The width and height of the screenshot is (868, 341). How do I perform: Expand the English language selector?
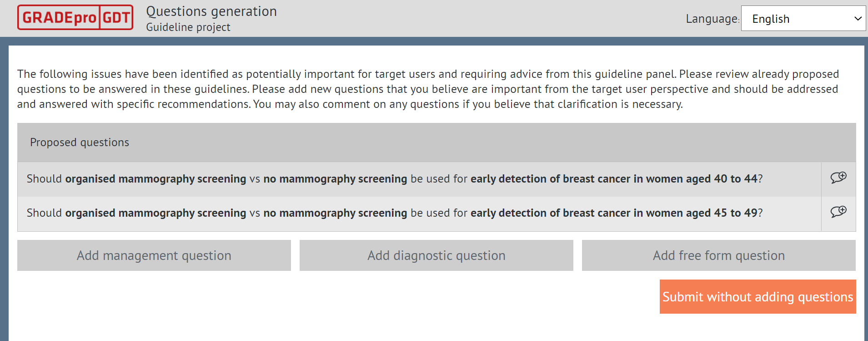[803, 19]
